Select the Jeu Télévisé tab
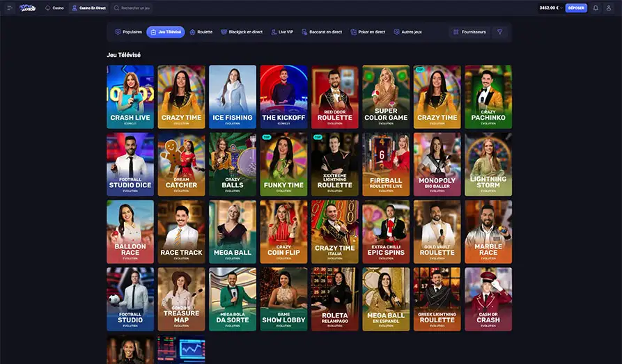622x364 pixels. pos(165,32)
